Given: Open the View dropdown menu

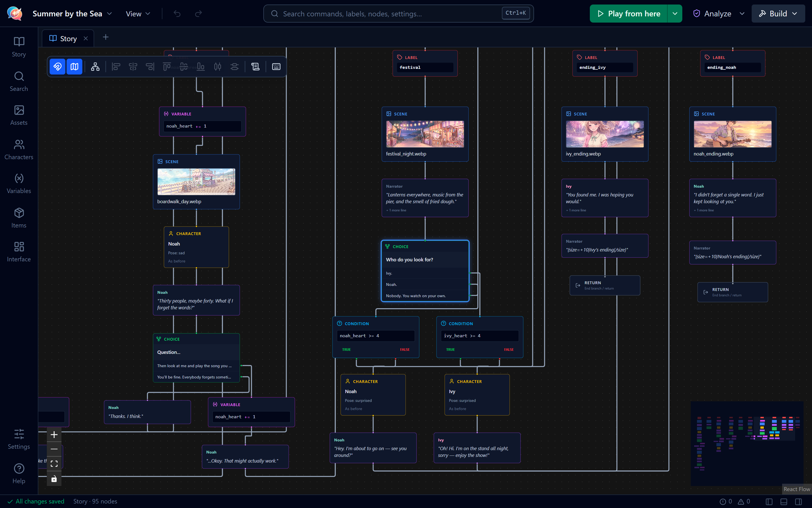Looking at the screenshot, I should point(138,14).
